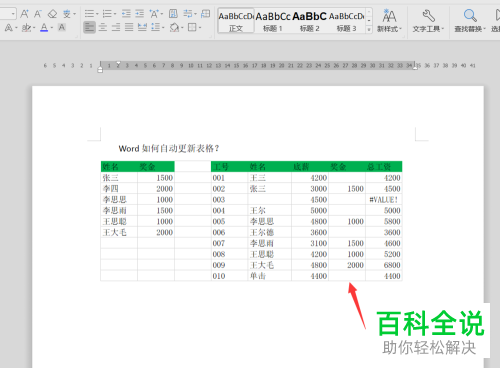The height and width of the screenshot is (368, 500).
Task: Open the paragraph settings dialog launcher
Action: click(x=211, y=36)
